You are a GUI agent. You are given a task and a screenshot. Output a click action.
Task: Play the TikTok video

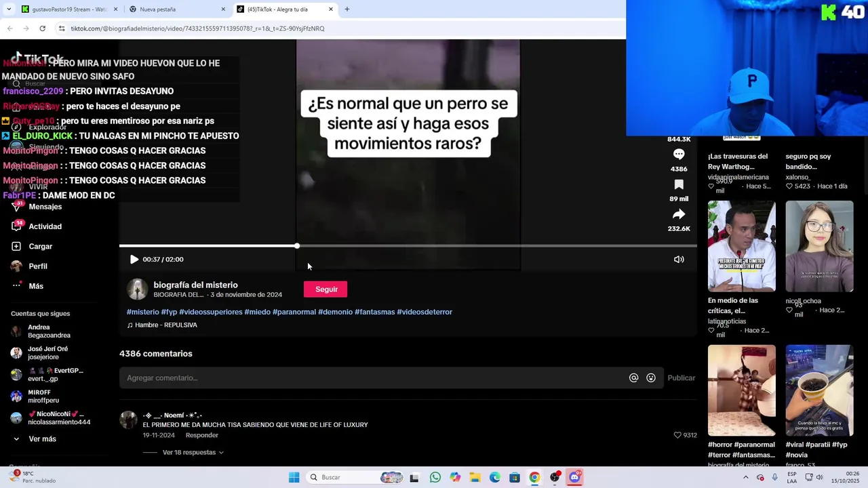(134, 260)
